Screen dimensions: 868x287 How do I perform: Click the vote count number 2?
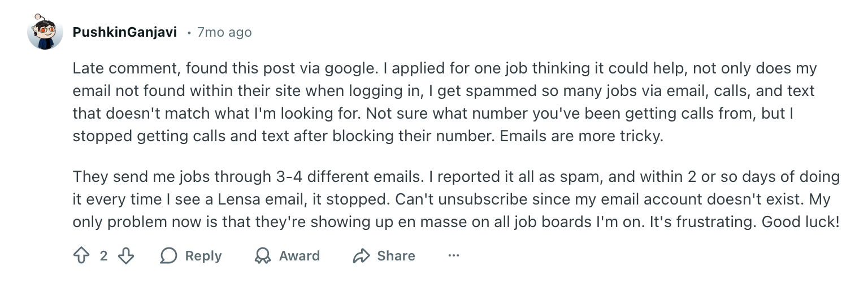[x=103, y=256]
